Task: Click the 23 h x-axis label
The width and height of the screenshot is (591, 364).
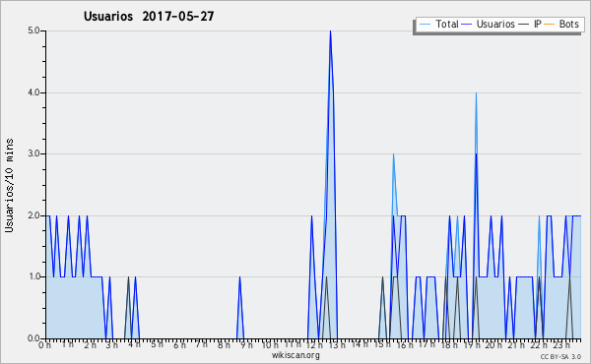Action: 561,344
